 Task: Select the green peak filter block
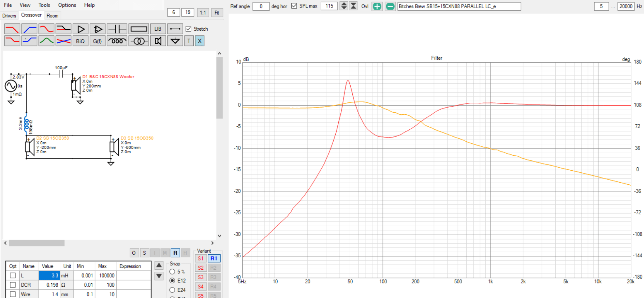click(46, 41)
